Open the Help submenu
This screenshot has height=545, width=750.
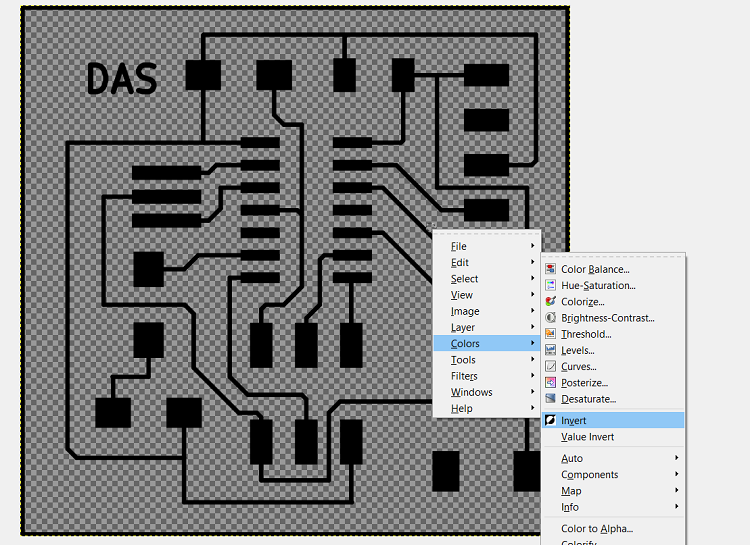486,409
